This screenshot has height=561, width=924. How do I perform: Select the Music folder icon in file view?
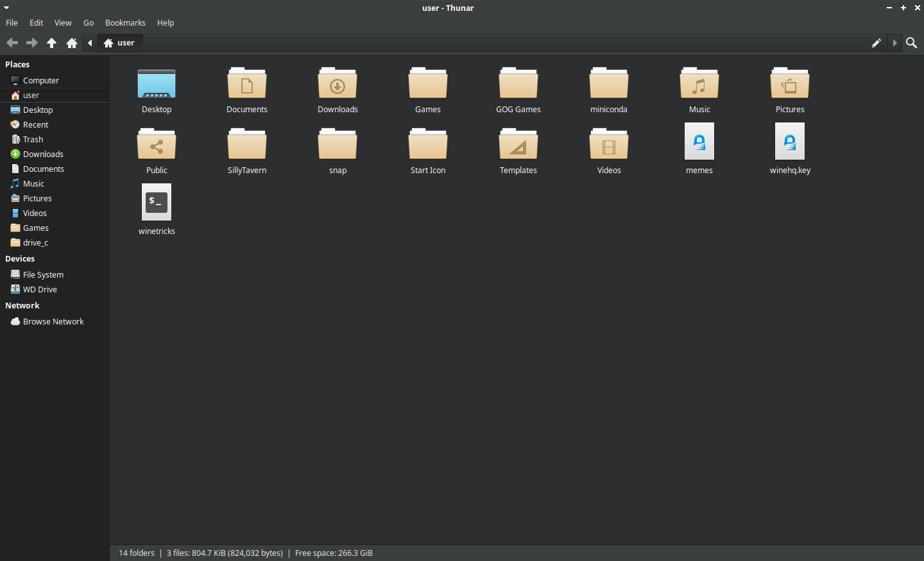699,84
